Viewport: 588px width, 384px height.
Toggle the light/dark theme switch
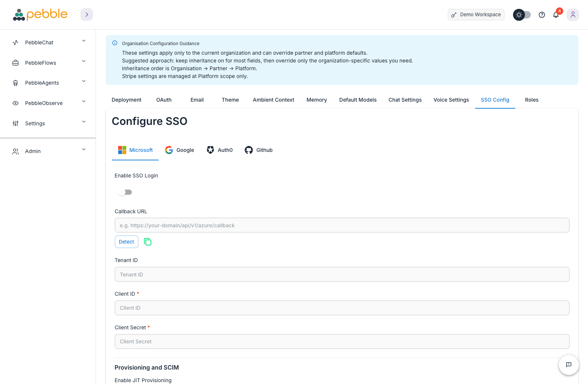(522, 15)
